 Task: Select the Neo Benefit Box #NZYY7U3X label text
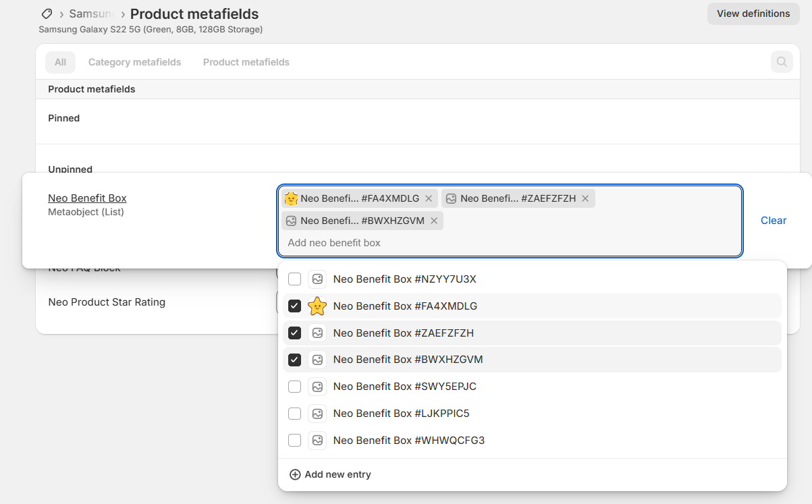click(405, 279)
